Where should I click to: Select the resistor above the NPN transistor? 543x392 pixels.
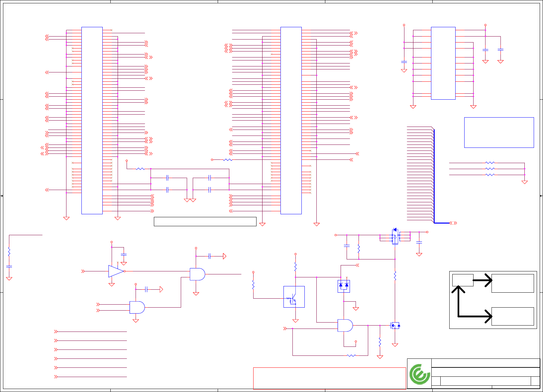pyautogui.click(x=295, y=266)
